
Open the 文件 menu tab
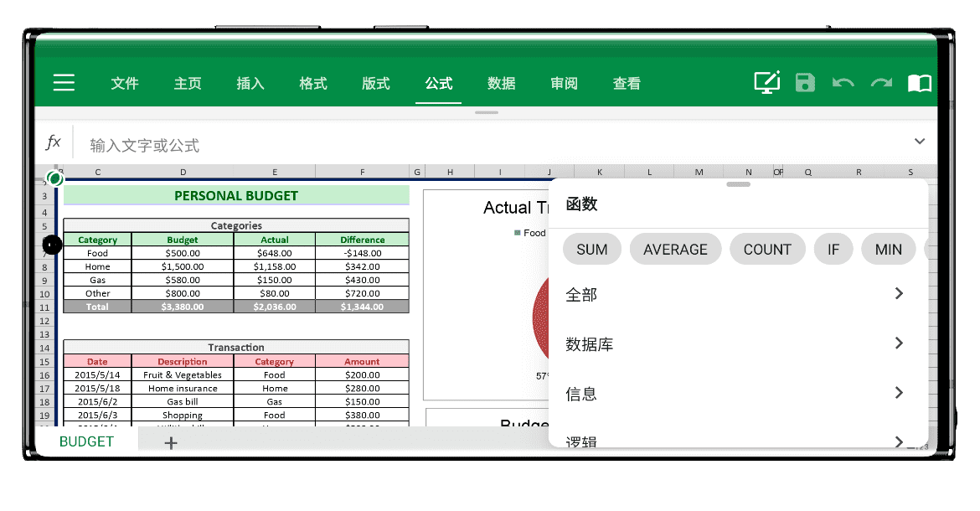tap(124, 83)
